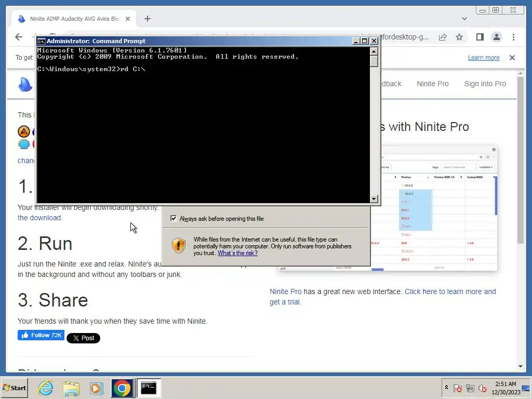
Task: Maximize the Command Prompt window
Action: 364,41
